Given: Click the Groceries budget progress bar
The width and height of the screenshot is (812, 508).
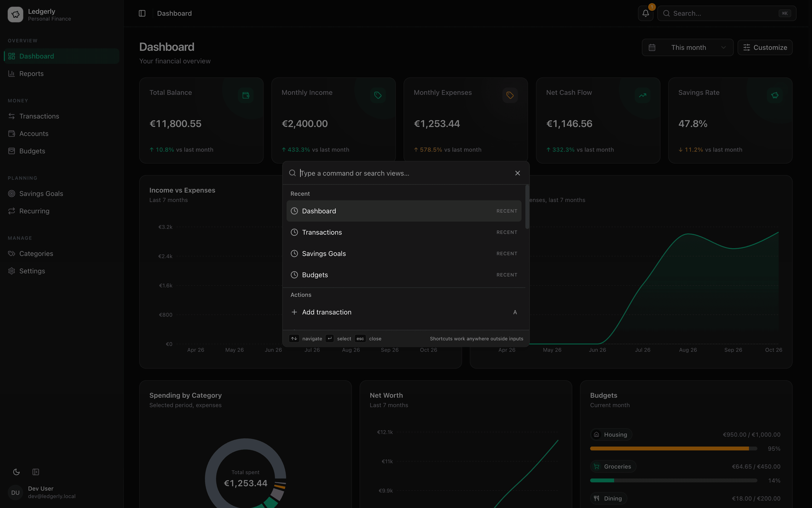Looking at the screenshot, I should [674, 480].
